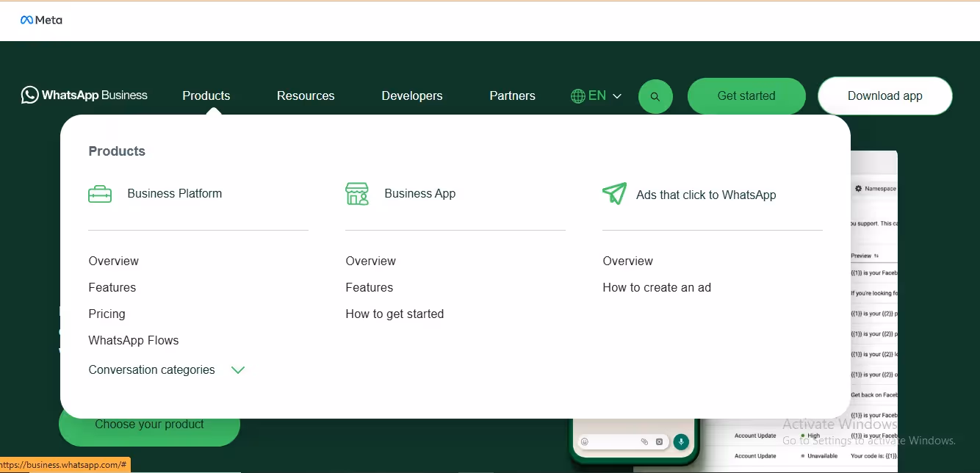Click the attachment paperclip icon in chat input
This screenshot has width=980, height=473.
pos(644,441)
